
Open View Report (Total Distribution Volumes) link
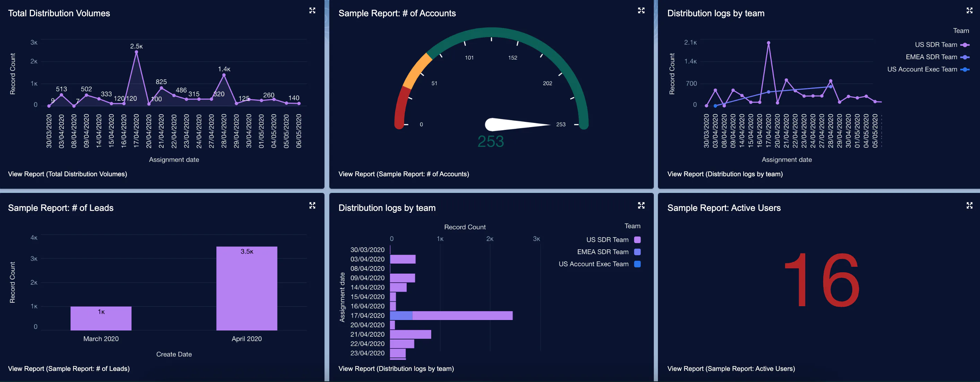click(x=67, y=174)
